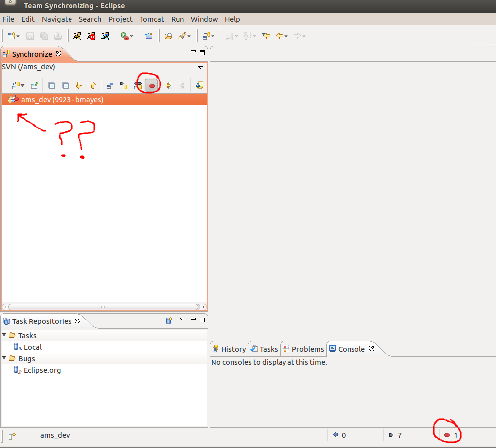Close the Task Repositories tab
This screenshot has width=496, height=448.
tap(78, 321)
